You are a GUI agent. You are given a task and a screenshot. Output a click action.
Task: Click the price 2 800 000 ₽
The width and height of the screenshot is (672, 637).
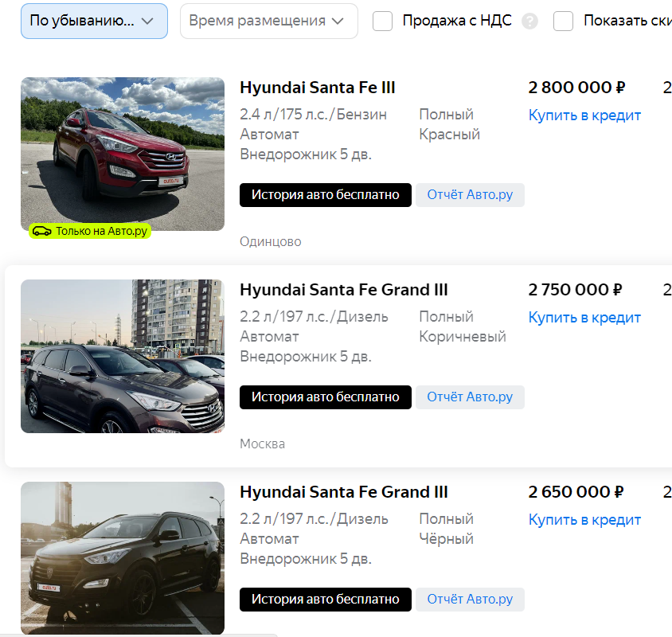coord(576,88)
